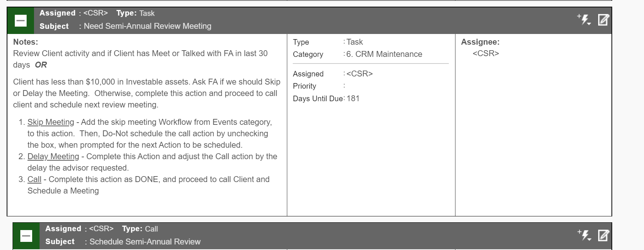The height and width of the screenshot is (250, 644).
Task: Click the category value 6. CRM Maintenance
Action: (x=384, y=54)
